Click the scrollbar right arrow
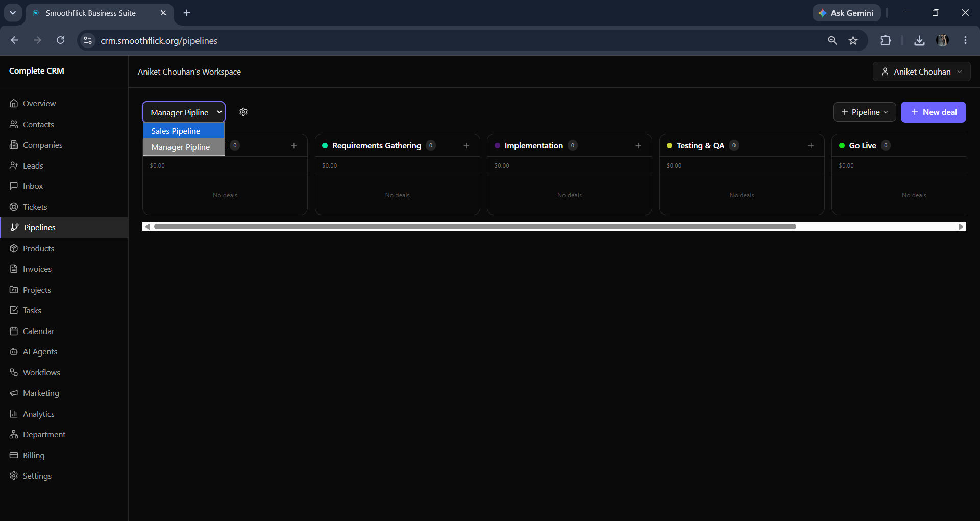 [x=961, y=226]
